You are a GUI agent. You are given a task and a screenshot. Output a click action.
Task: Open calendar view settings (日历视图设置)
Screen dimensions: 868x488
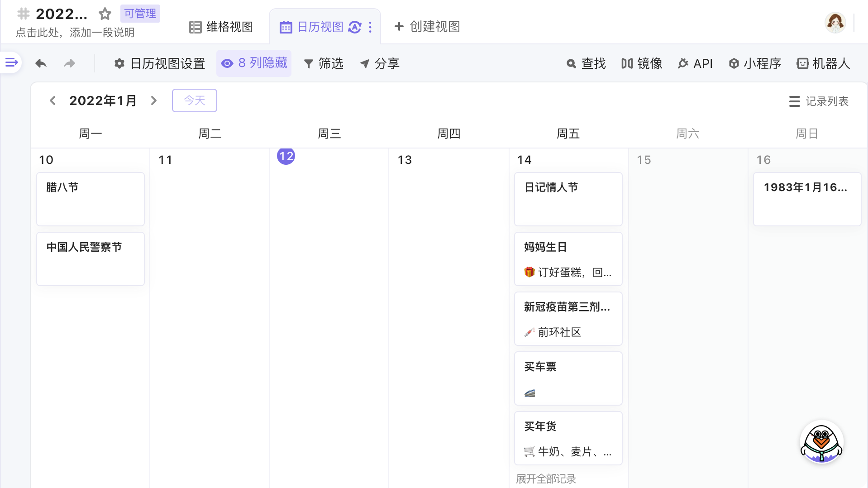159,63
